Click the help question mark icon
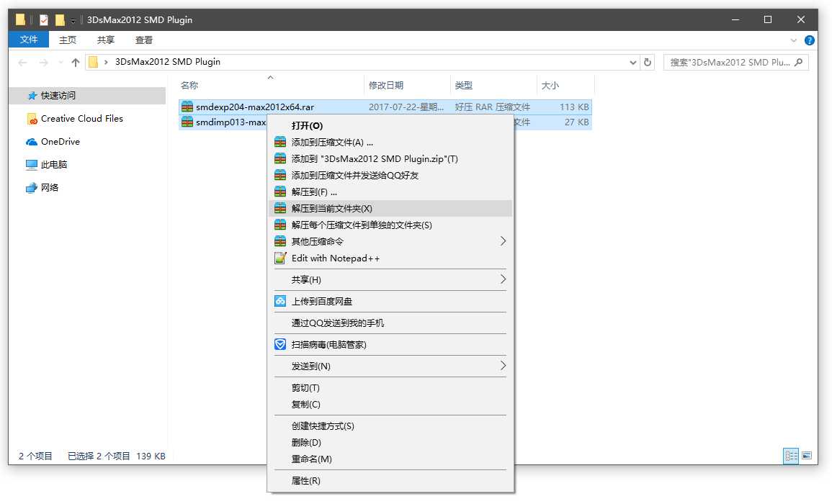Screen dimensions: 832x504 click(x=809, y=40)
